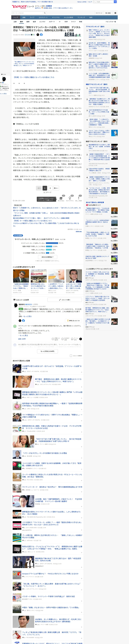The image size is (129, 644).
Task: Toggle the 'コメント非表示' checkbox
Action: (71, 355)
